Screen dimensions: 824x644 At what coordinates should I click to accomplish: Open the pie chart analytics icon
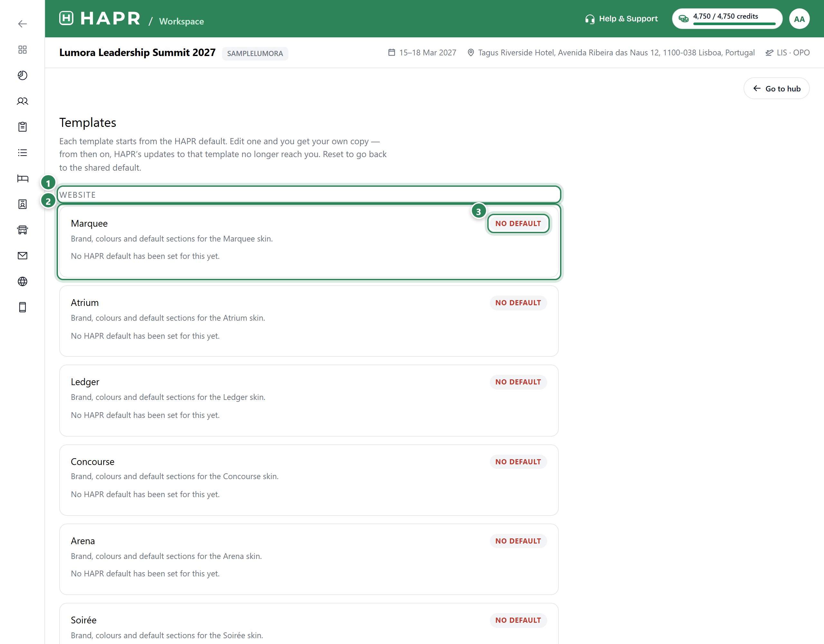coord(23,75)
